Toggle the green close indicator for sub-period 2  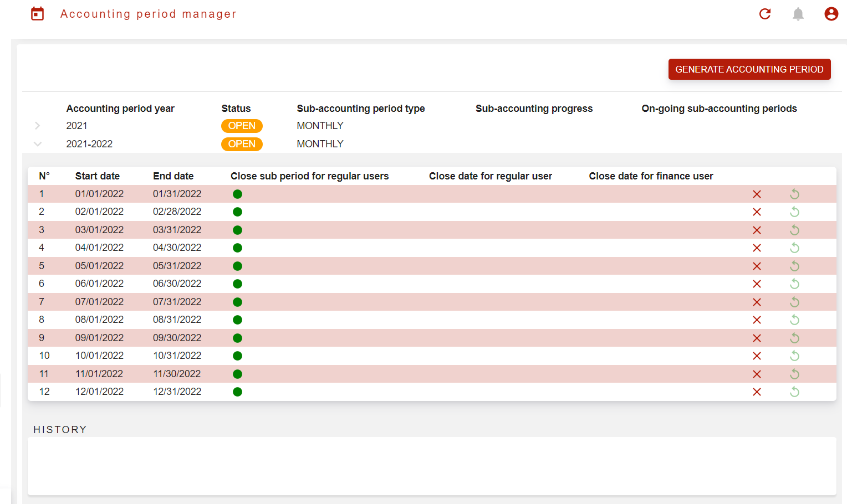pos(237,212)
